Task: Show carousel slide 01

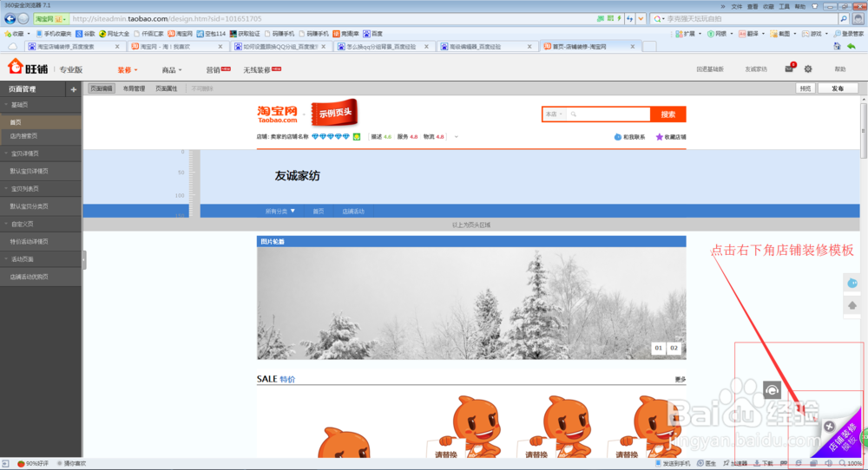Action: click(658, 348)
